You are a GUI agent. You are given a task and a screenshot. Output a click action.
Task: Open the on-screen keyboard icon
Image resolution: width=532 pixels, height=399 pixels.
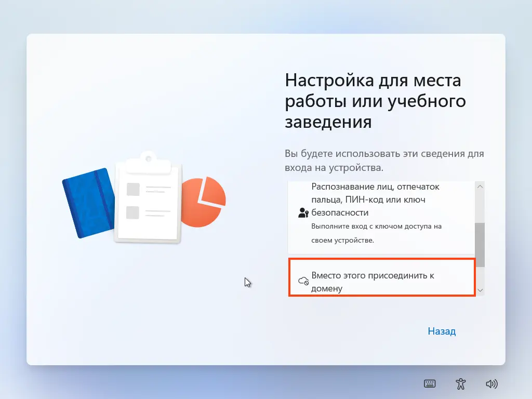(430, 384)
